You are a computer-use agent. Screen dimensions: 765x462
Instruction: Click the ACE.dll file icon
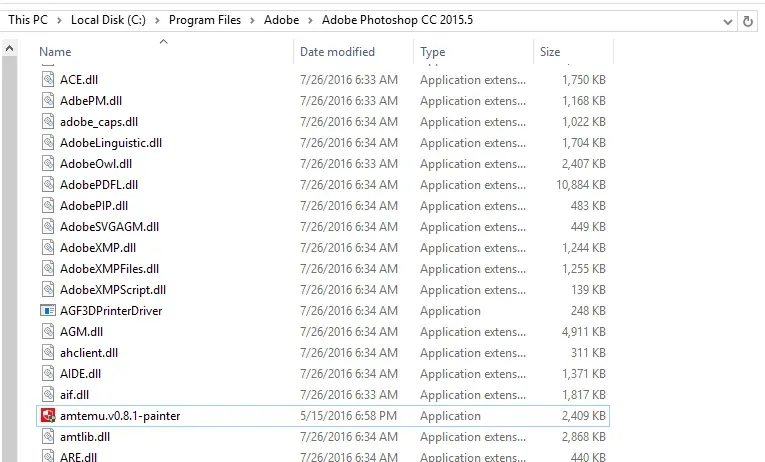click(48, 80)
